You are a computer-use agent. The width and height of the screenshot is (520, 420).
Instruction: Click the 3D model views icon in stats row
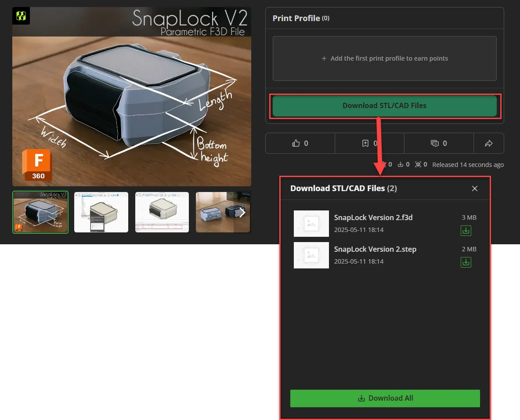click(x=418, y=164)
